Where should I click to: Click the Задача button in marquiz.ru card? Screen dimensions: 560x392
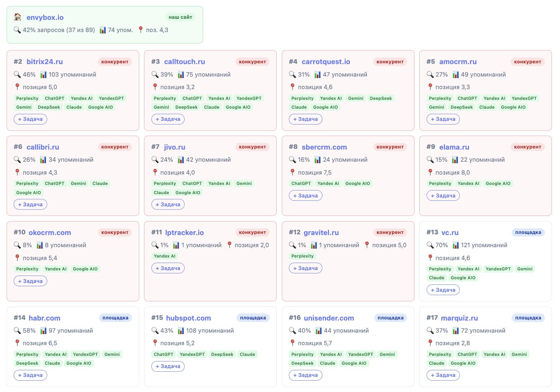pos(443,375)
